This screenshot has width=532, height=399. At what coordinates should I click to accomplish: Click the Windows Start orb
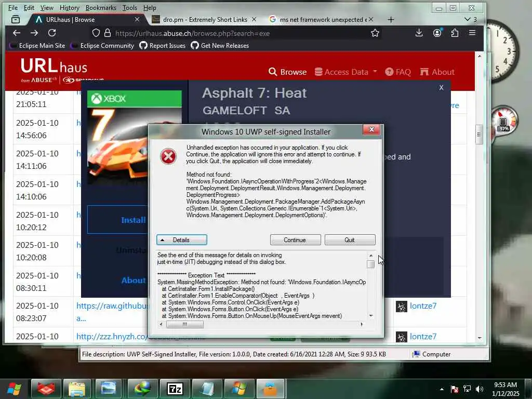(14, 389)
